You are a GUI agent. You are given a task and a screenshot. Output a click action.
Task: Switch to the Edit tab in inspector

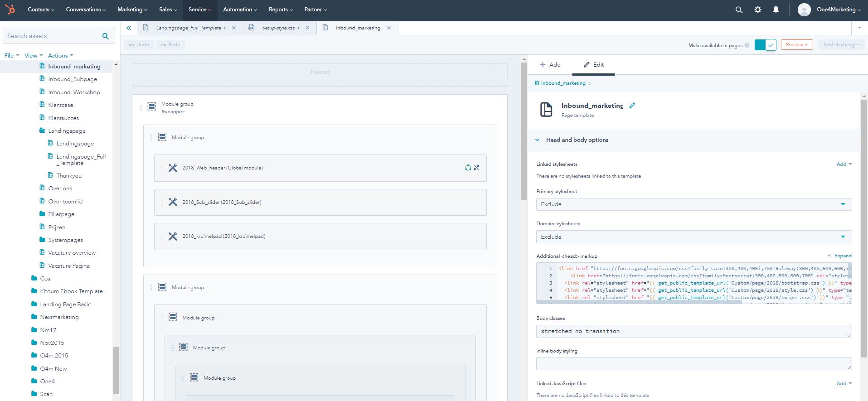(593, 65)
